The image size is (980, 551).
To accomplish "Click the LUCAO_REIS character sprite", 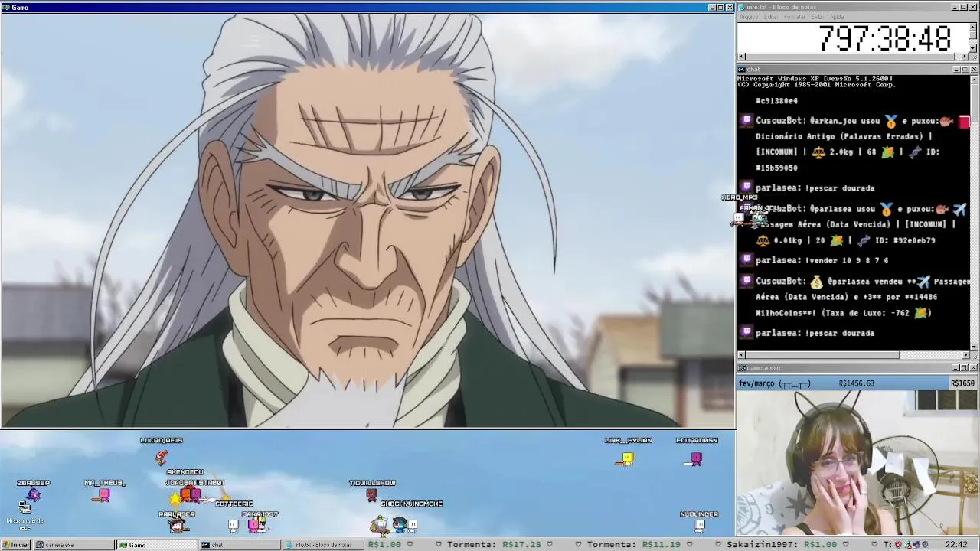I will 161,458.
